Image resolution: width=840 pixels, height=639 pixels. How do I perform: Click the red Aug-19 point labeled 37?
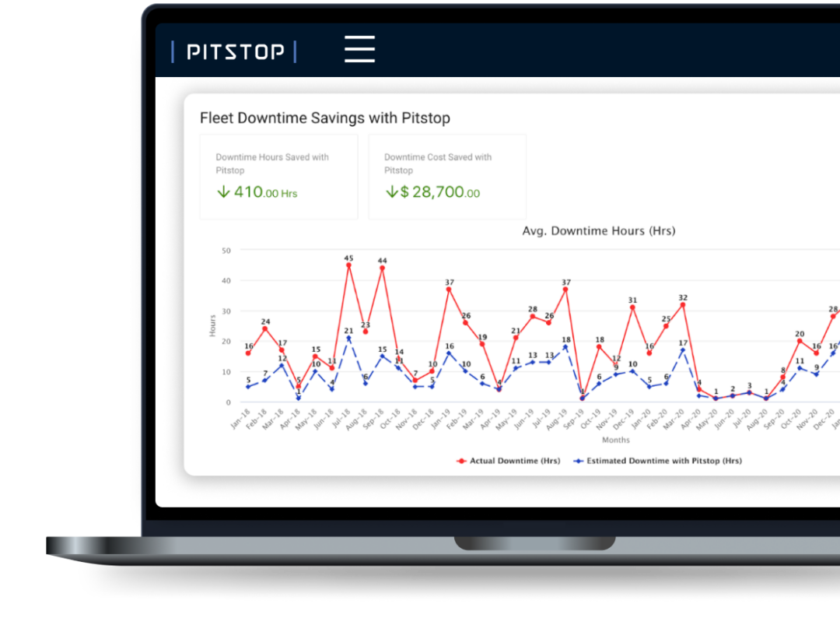565,290
